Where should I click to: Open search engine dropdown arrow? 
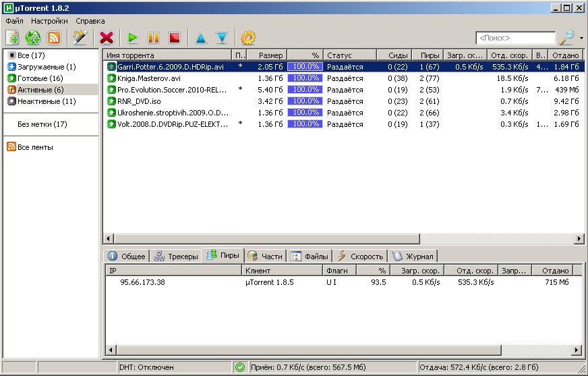(581, 38)
